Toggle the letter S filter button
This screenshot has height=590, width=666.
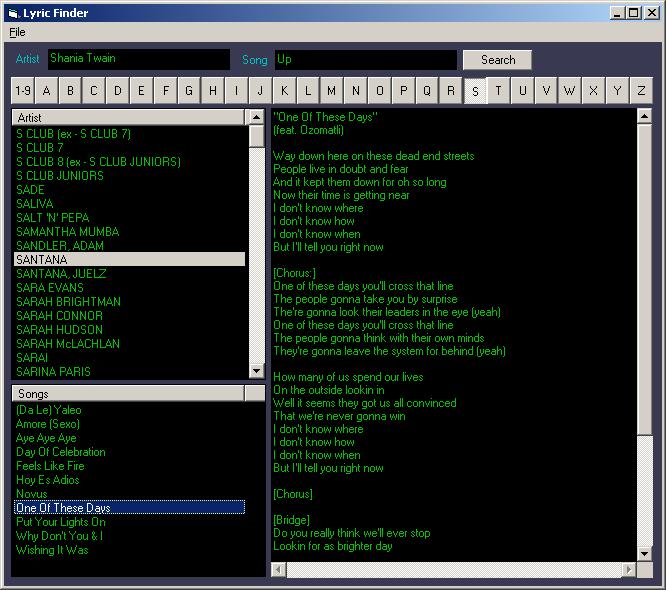(x=475, y=91)
